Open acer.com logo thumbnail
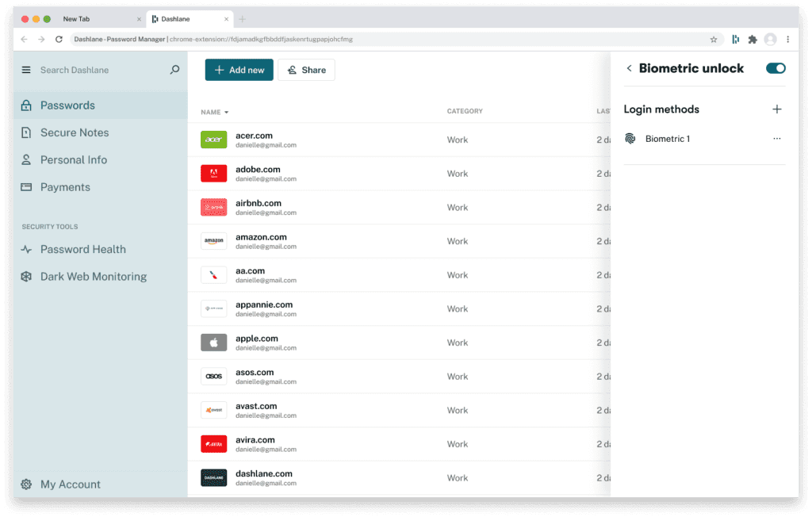The width and height of the screenshot is (812, 517). (214, 140)
